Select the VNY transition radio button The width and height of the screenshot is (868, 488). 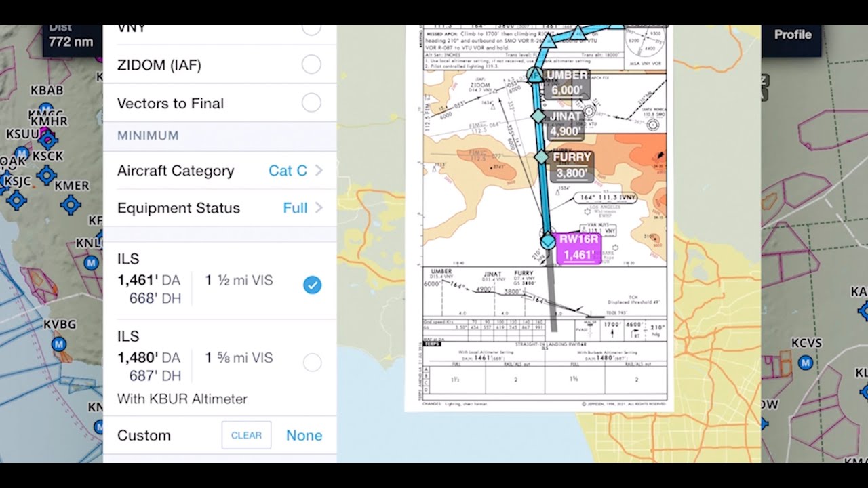pyautogui.click(x=311, y=28)
